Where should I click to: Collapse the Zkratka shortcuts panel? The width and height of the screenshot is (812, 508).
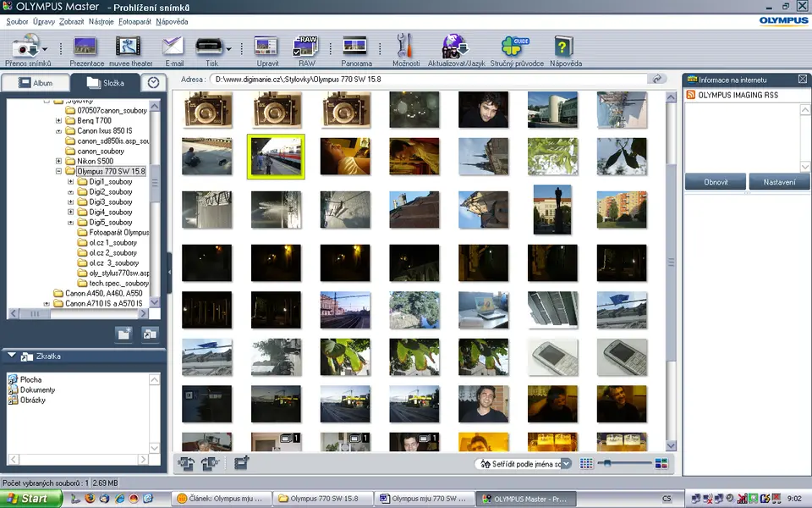pos(11,356)
